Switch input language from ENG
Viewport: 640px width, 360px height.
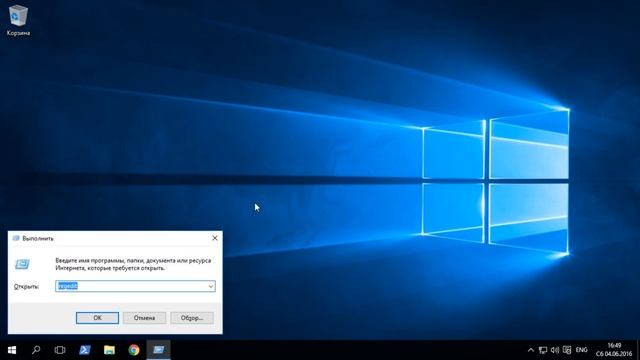tap(582, 350)
